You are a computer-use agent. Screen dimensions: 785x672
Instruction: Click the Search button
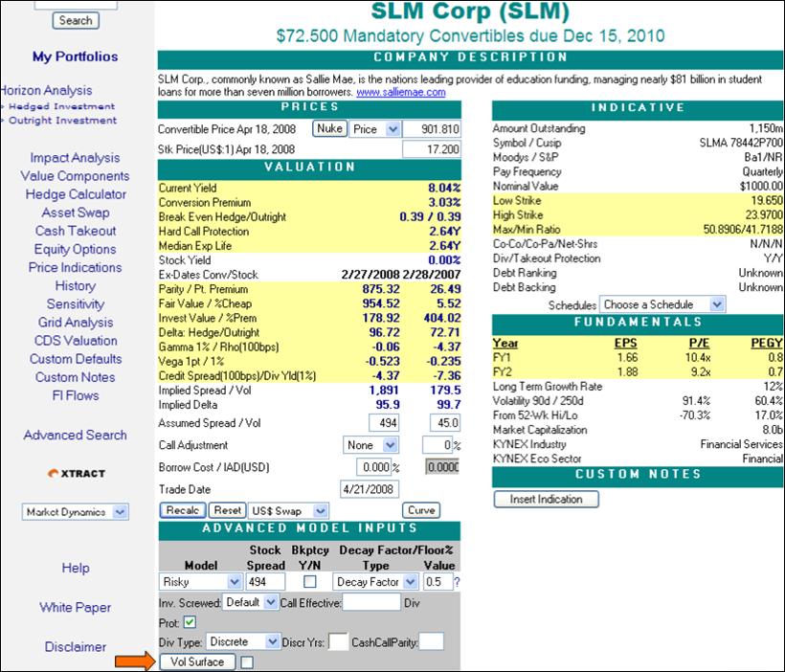point(76,20)
